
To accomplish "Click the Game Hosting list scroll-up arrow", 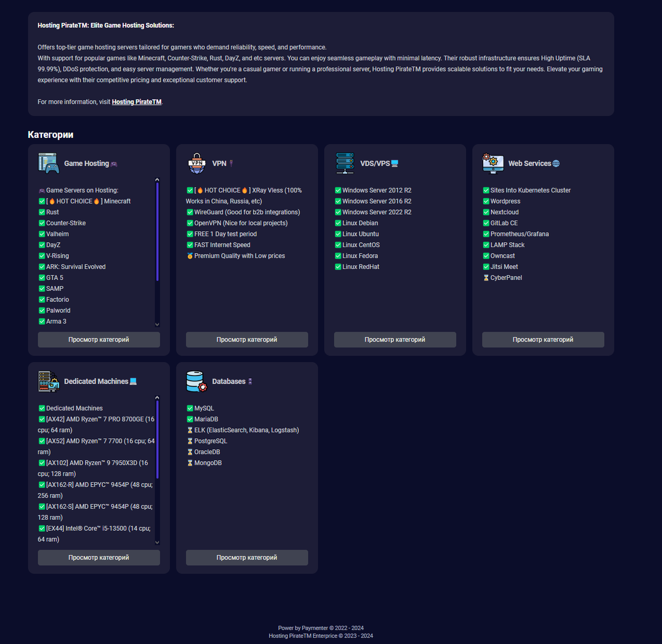I will tap(157, 180).
